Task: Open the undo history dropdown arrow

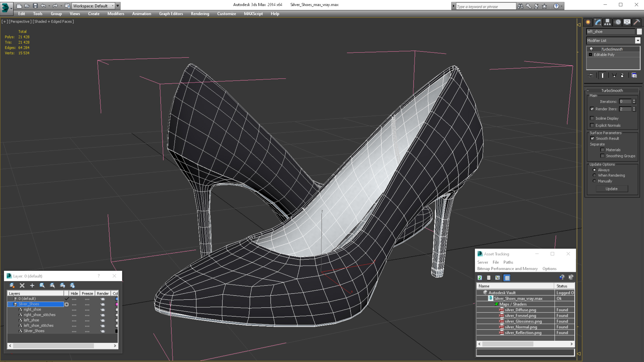Action: (x=49, y=6)
